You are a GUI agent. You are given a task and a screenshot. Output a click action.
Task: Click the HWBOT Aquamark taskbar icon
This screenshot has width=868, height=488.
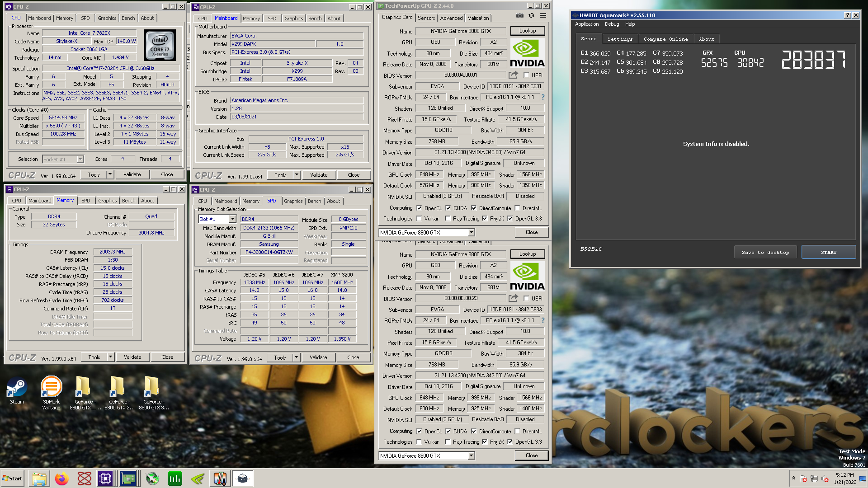pyautogui.click(x=243, y=479)
